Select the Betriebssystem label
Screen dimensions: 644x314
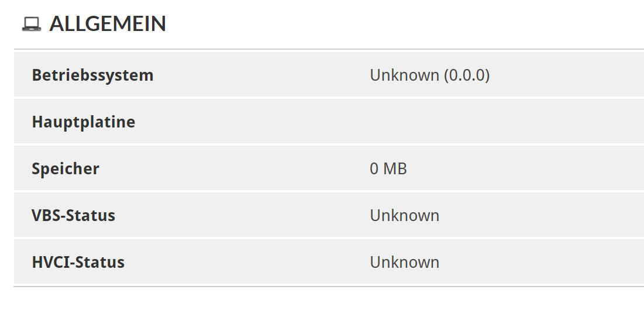click(92, 75)
